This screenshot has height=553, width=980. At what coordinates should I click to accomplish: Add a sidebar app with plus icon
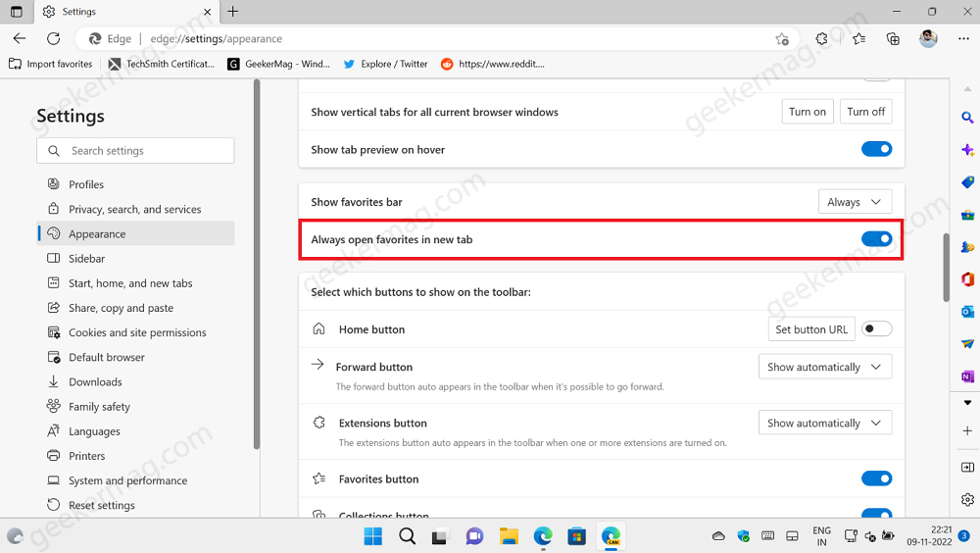click(967, 431)
